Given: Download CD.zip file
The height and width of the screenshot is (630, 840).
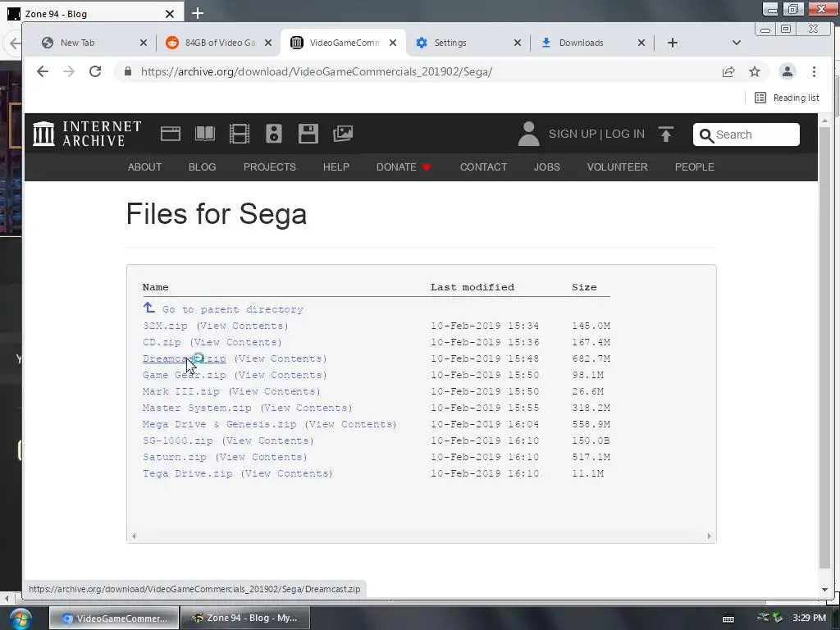Looking at the screenshot, I should pyautogui.click(x=162, y=342).
